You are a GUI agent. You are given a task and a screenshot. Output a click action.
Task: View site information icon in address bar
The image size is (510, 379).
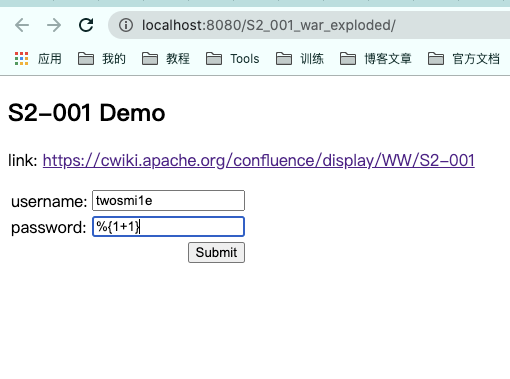(126, 25)
